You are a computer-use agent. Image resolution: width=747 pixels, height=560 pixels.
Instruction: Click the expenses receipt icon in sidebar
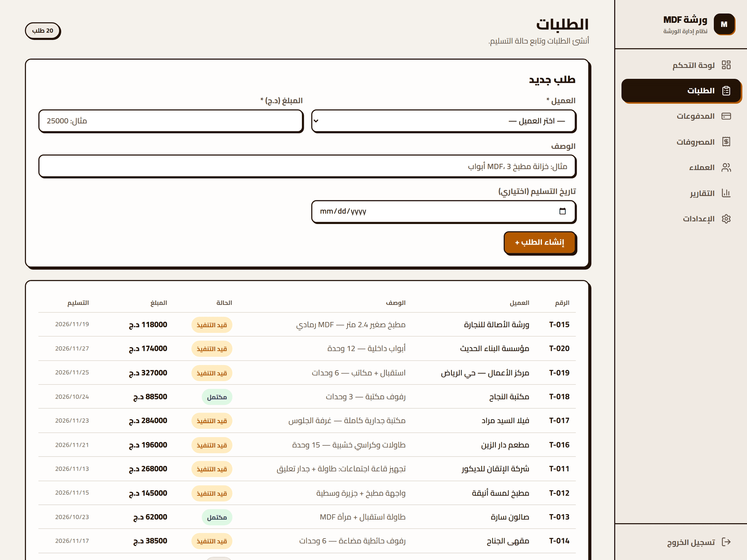726,142
